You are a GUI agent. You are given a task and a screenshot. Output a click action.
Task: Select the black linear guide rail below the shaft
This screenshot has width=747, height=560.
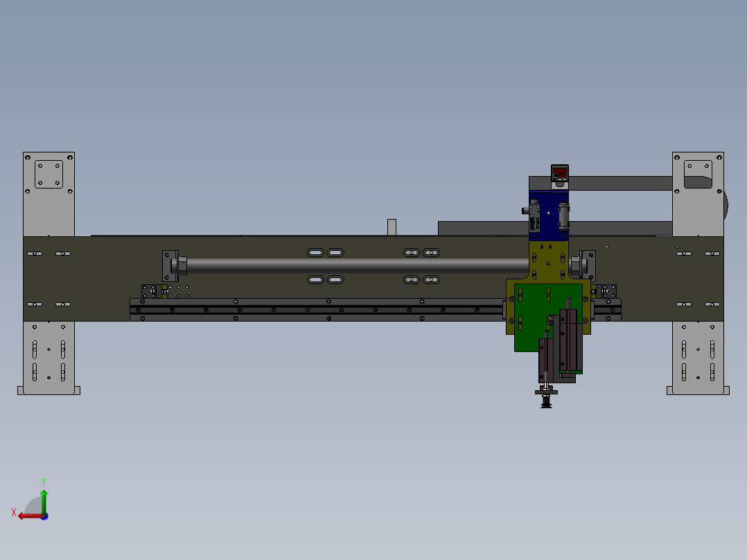tap(317, 310)
